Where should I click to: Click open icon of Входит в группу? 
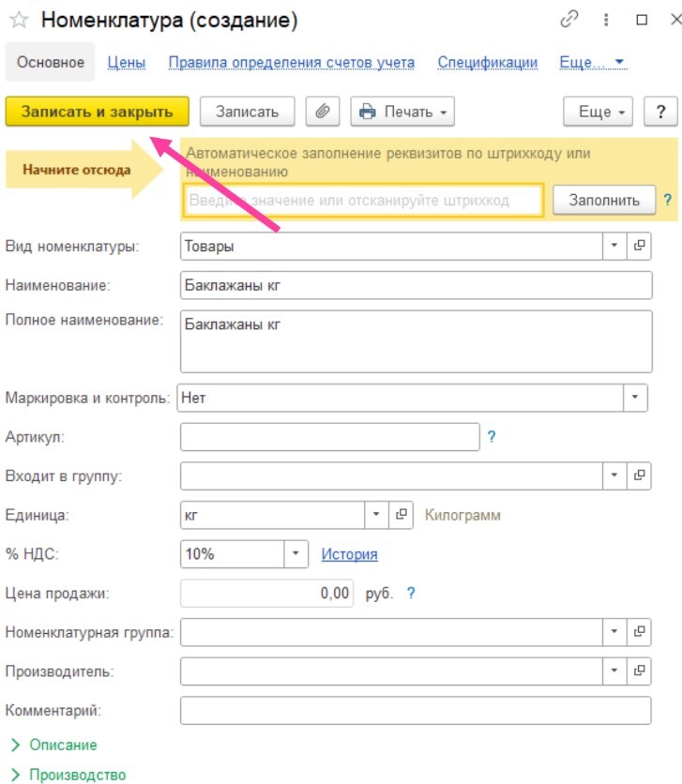(x=640, y=475)
